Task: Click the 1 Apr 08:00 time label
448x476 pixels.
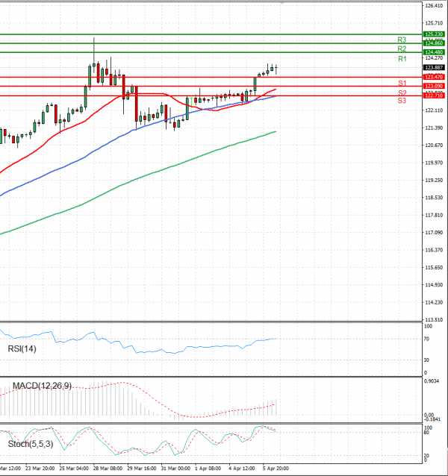Action: click(x=208, y=469)
